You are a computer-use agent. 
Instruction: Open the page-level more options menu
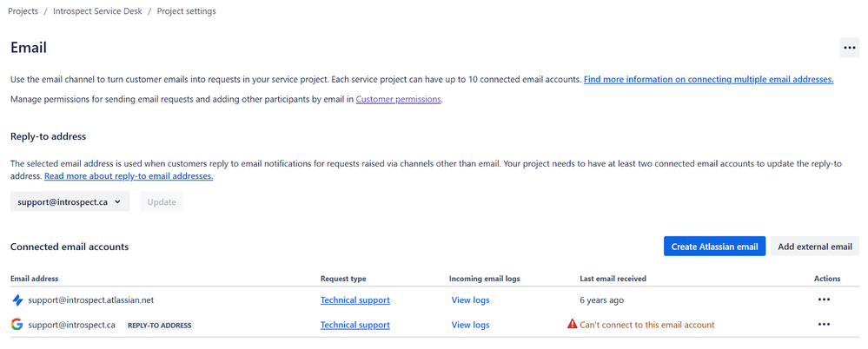(849, 48)
